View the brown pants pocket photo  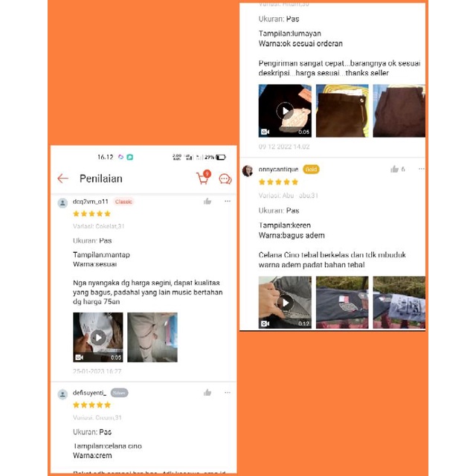[342, 111]
